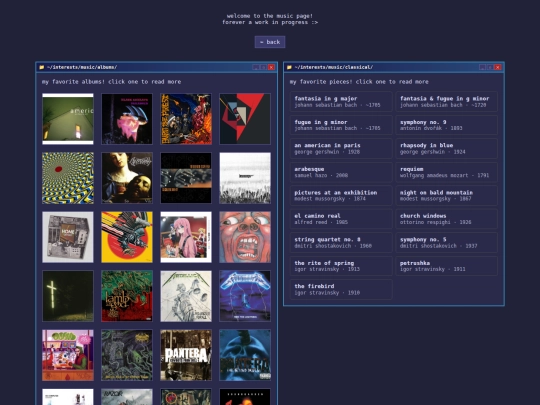Open the red and black geometric album cover

(245, 119)
